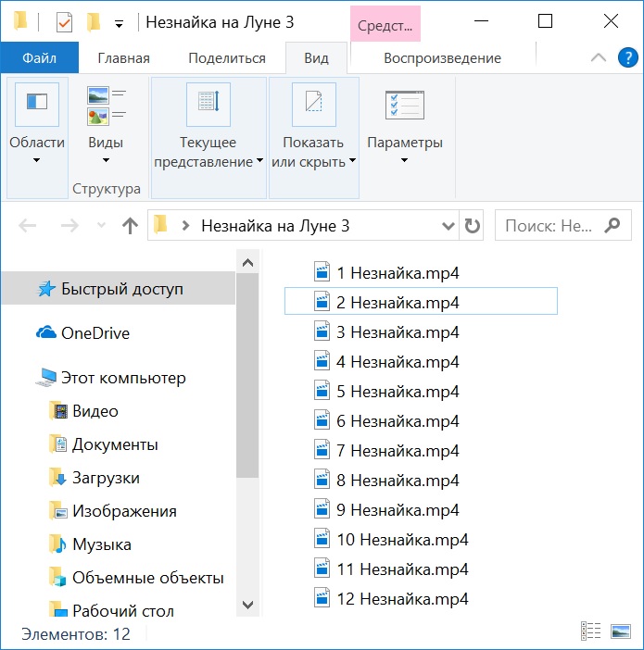Expand the address bar path chevron
644x650 pixels.
pos(185,226)
